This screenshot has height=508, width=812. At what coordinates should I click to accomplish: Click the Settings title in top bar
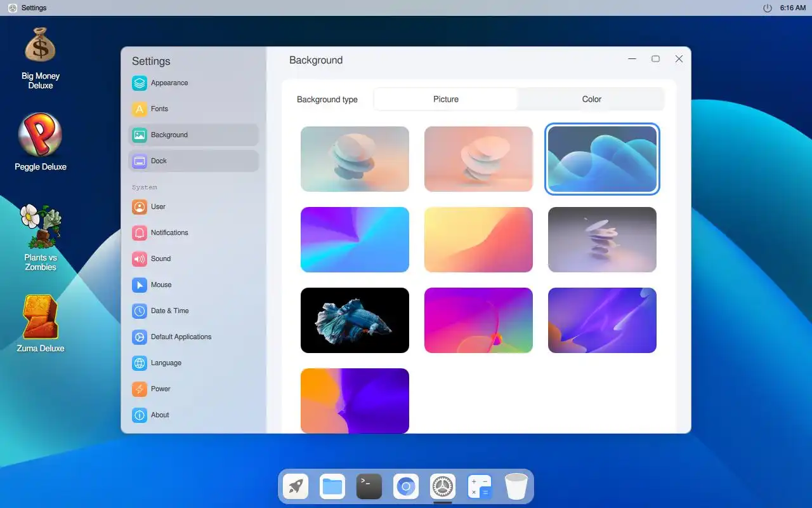[34, 8]
